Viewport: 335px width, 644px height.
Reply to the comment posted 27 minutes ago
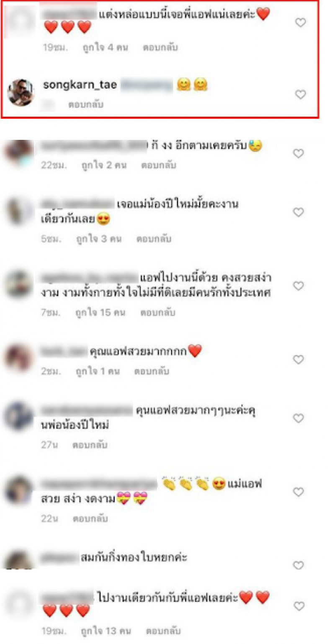point(90,445)
